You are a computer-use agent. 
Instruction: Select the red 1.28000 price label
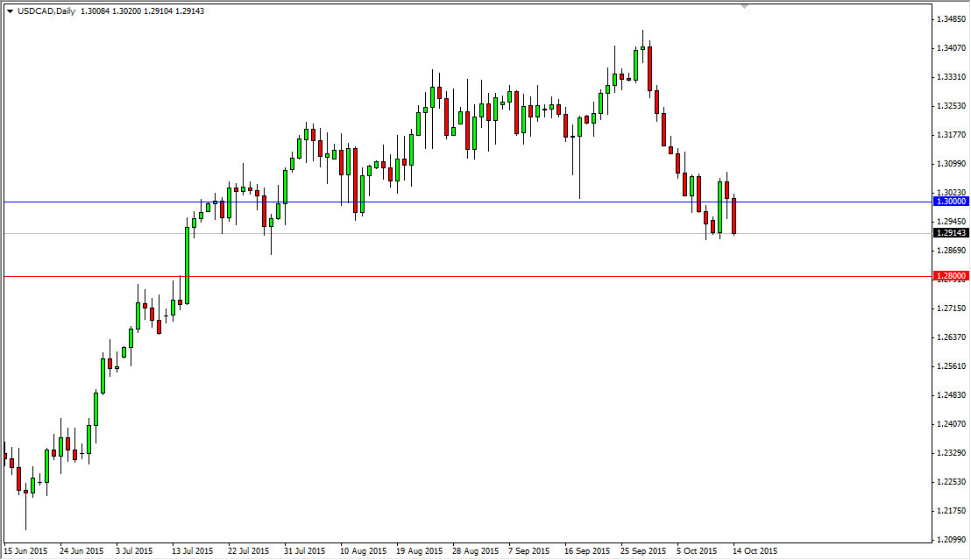click(950, 276)
